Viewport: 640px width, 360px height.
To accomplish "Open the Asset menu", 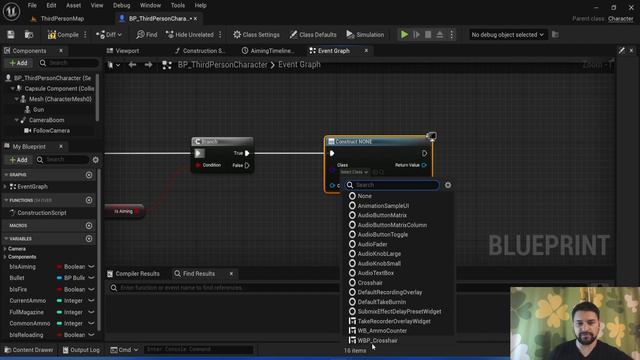I will (73, 5).
